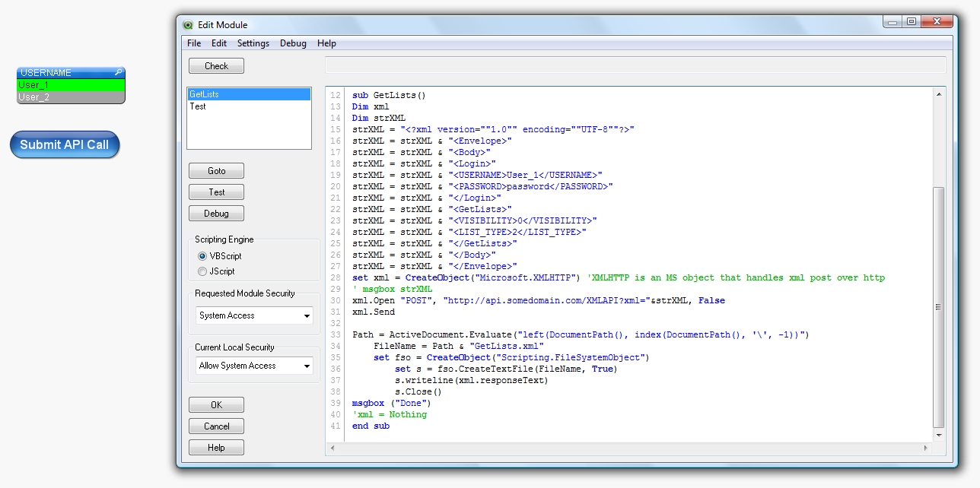Run the macro with Test button

[216, 192]
